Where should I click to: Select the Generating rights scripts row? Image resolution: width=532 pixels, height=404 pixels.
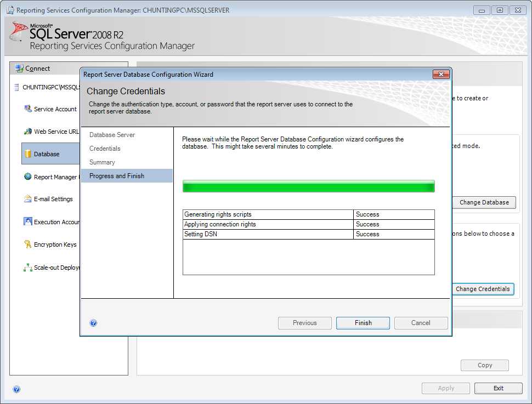point(309,214)
